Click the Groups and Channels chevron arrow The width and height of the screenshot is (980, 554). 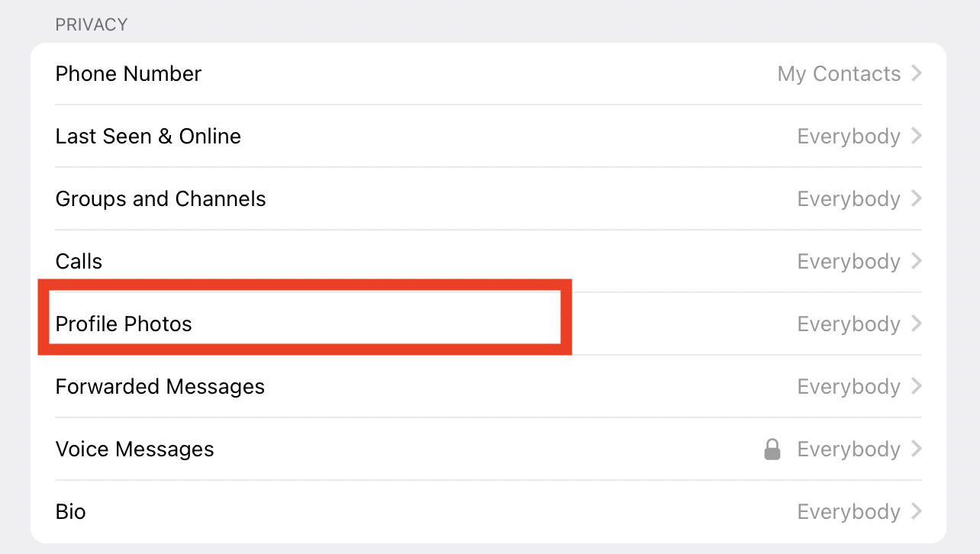click(917, 198)
